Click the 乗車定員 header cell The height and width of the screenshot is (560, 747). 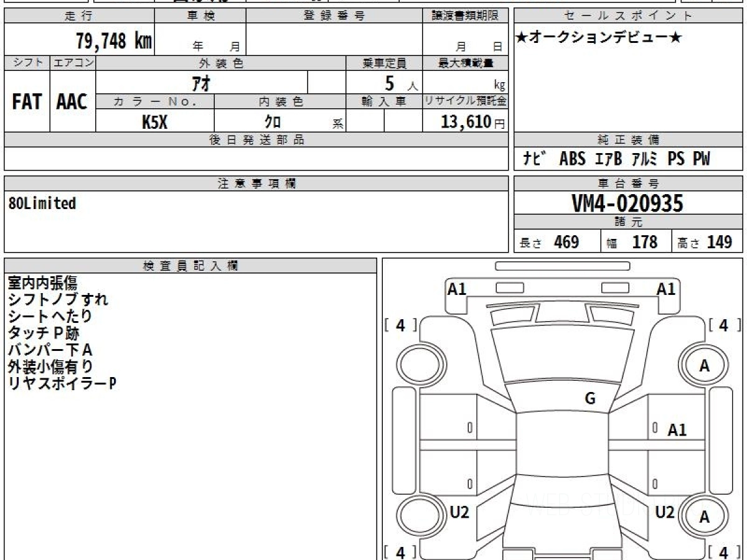[x=384, y=63]
